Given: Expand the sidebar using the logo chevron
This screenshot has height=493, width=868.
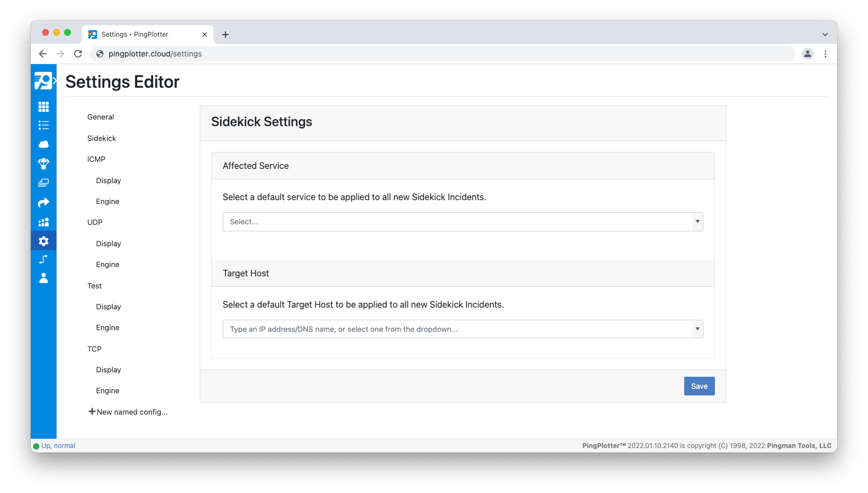Looking at the screenshot, I should tap(54, 81).
